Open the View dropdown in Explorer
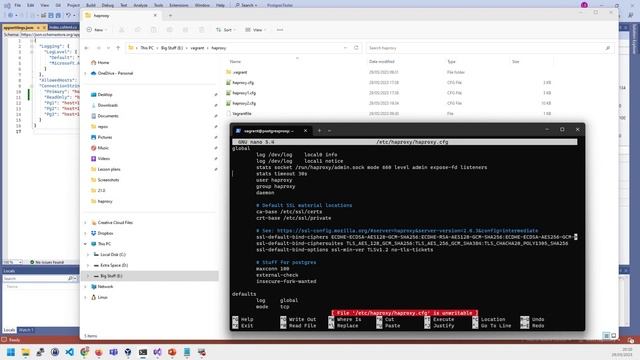The width and height of the screenshot is (640, 360). [255, 30]
